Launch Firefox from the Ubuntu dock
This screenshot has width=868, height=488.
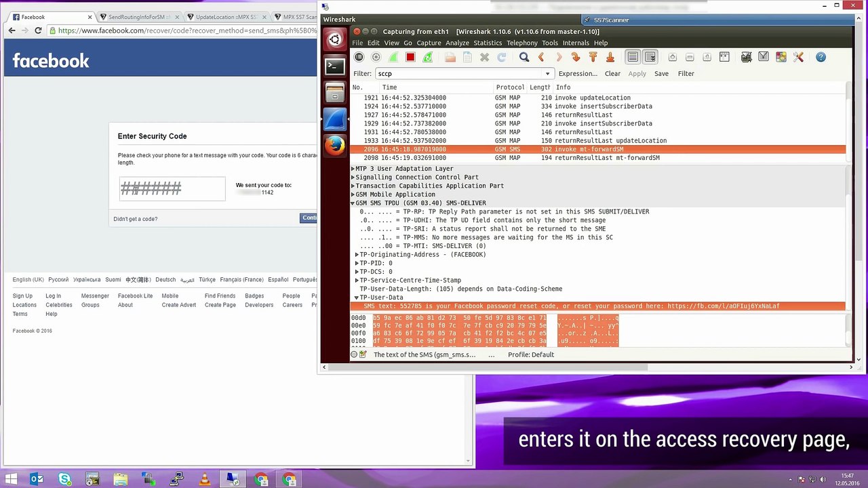[334, 146]
